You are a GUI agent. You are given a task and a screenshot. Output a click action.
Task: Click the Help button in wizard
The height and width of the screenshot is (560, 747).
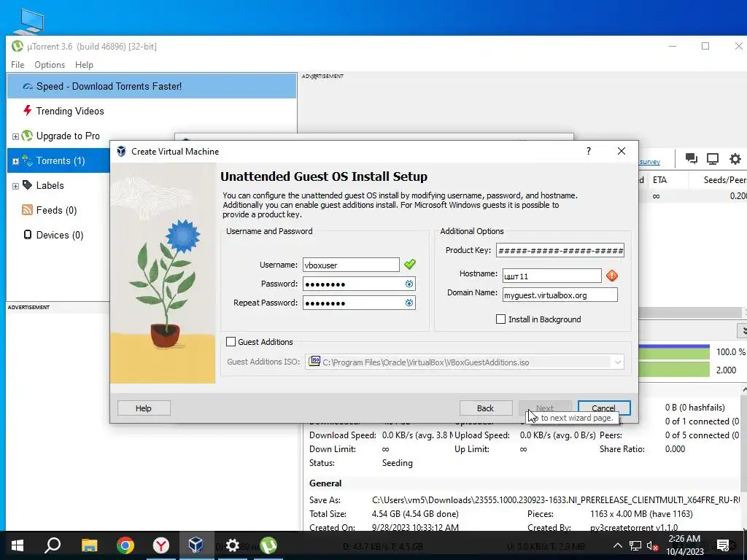(144, 408)
